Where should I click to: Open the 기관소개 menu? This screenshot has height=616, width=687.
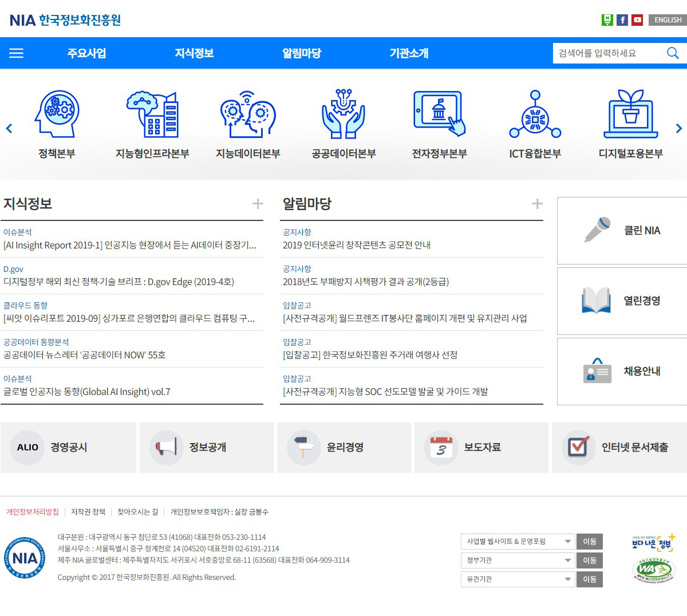(x=409, y=53)
